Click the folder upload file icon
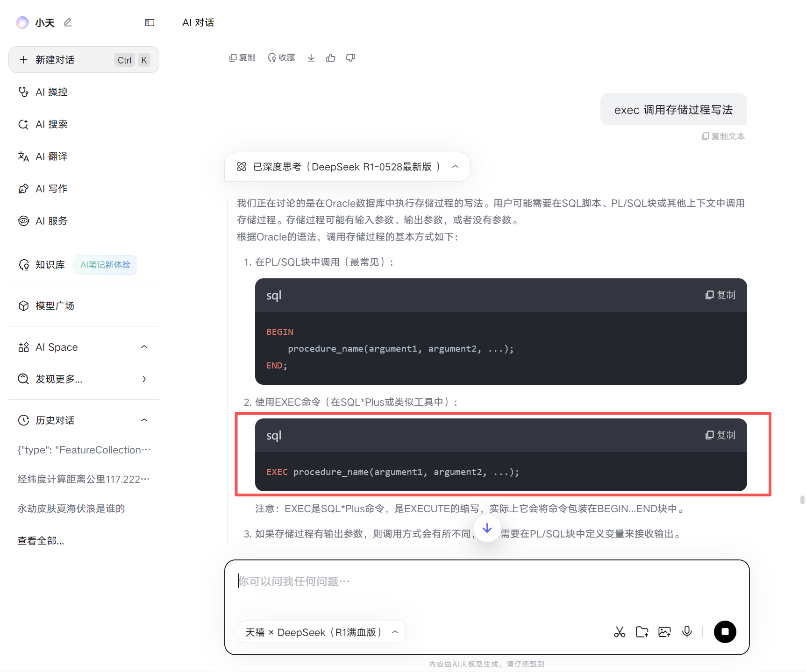806x672 pixels. coord(642,632)
